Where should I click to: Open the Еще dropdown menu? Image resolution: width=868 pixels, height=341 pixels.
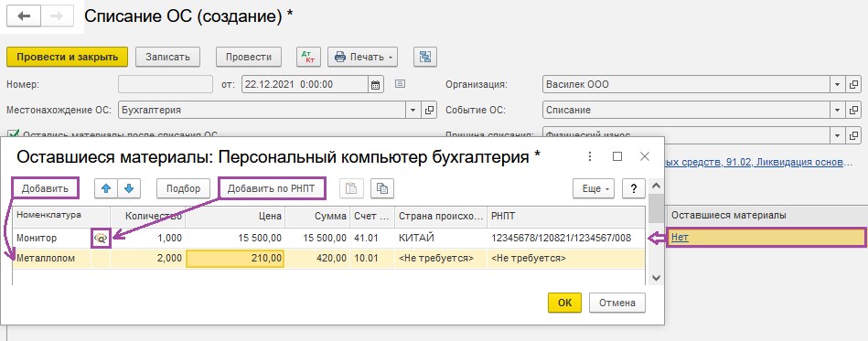tap(595, 188)
